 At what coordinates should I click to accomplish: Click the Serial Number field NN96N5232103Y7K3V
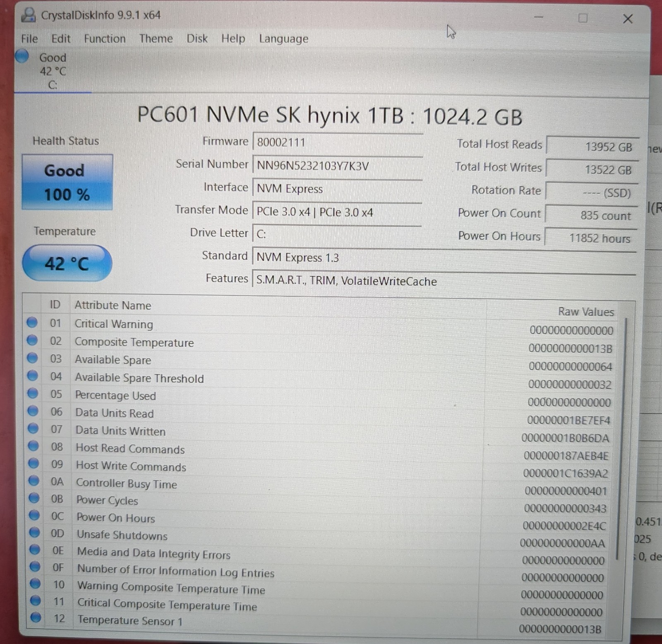tap(337, 166)
